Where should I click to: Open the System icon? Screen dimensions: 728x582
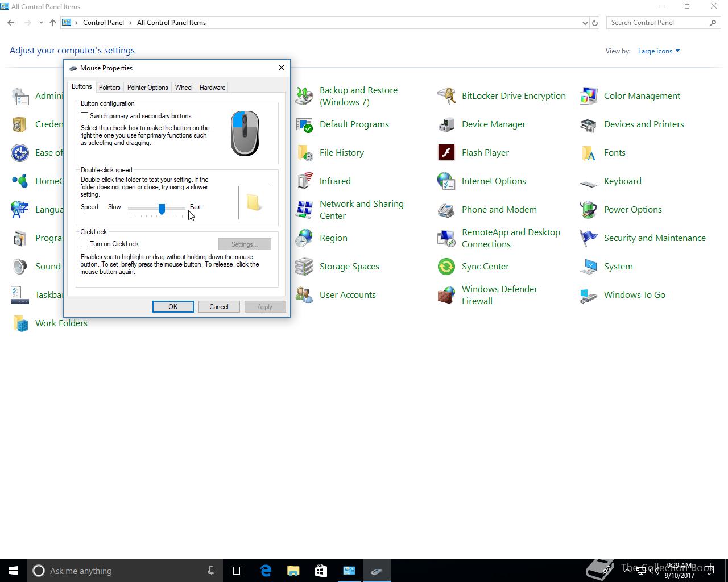point(589,267)
